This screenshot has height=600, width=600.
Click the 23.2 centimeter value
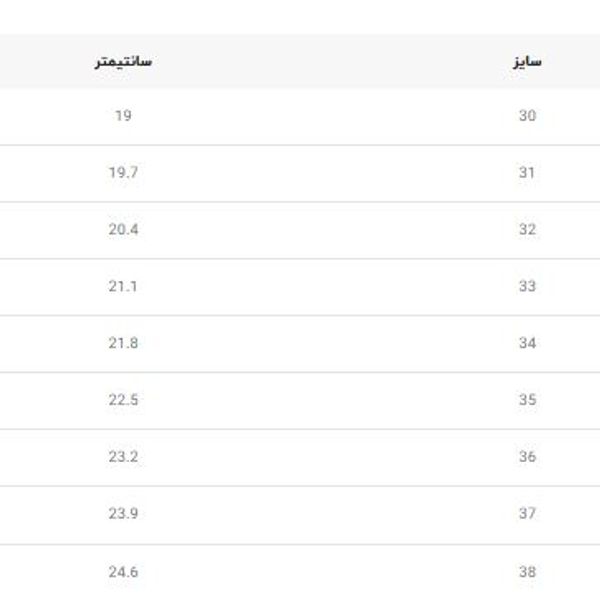(123, 458)
